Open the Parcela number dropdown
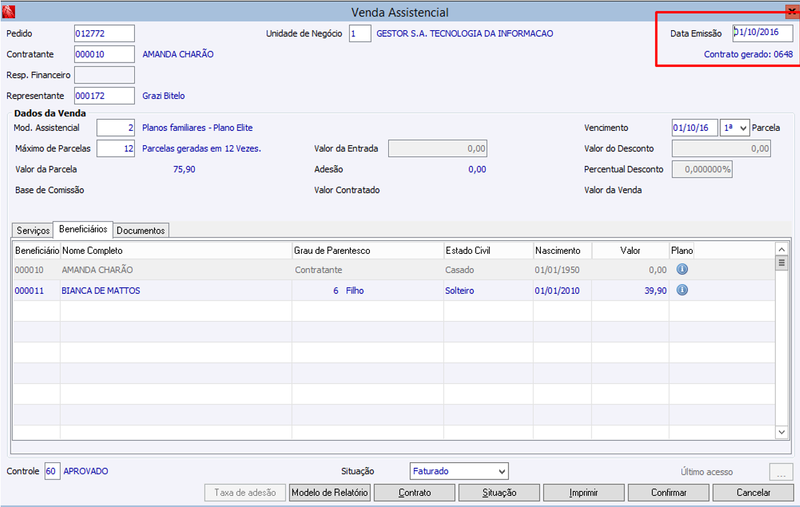Screen dimensions: 800x507 [x=735, y=128]
